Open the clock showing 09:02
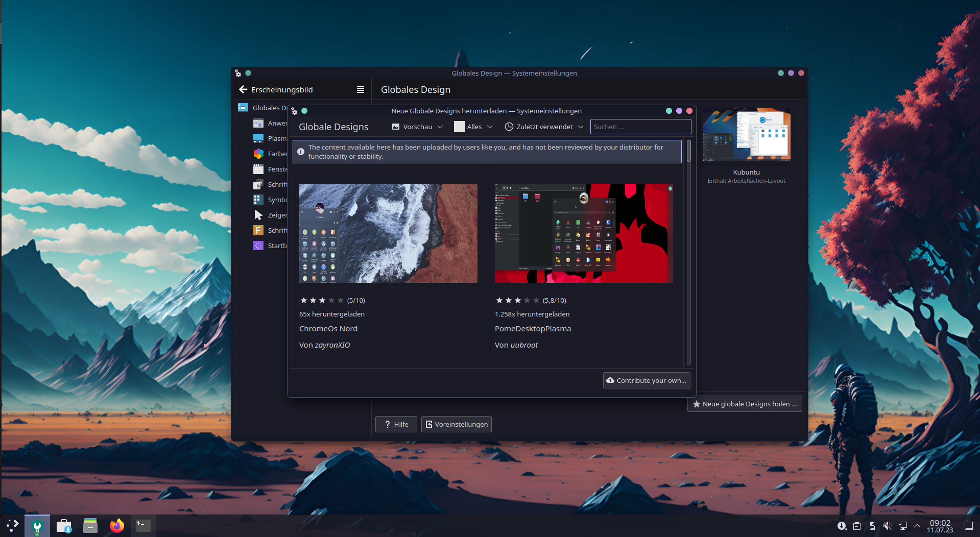 pyautogui.click(x=940, y=526)
